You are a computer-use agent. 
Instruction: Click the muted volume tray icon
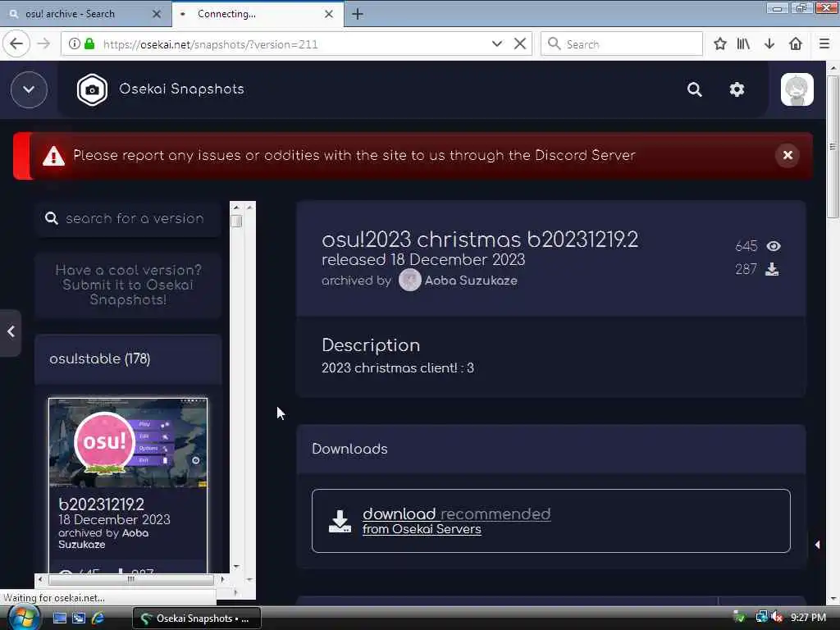click(x=777, y=617)
